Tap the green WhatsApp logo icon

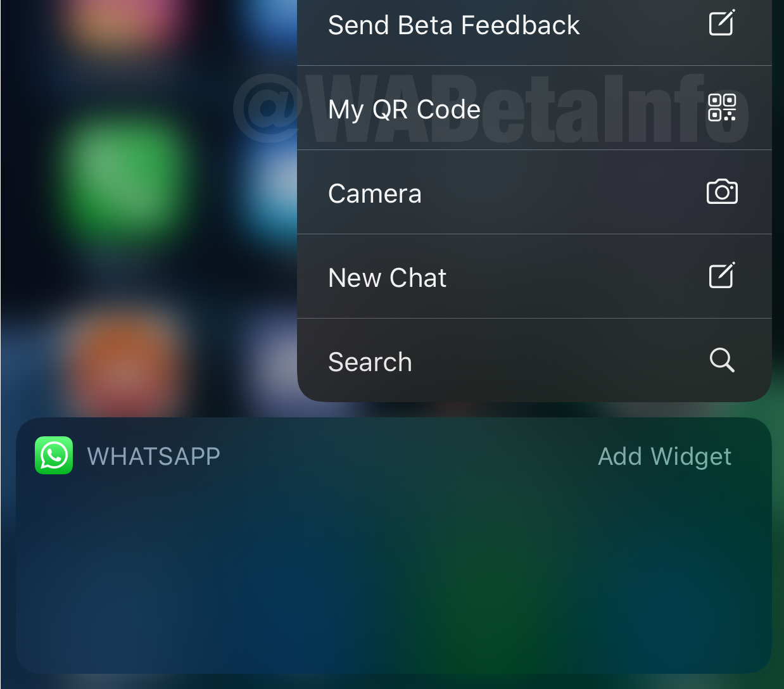click(x=54, y=455)
